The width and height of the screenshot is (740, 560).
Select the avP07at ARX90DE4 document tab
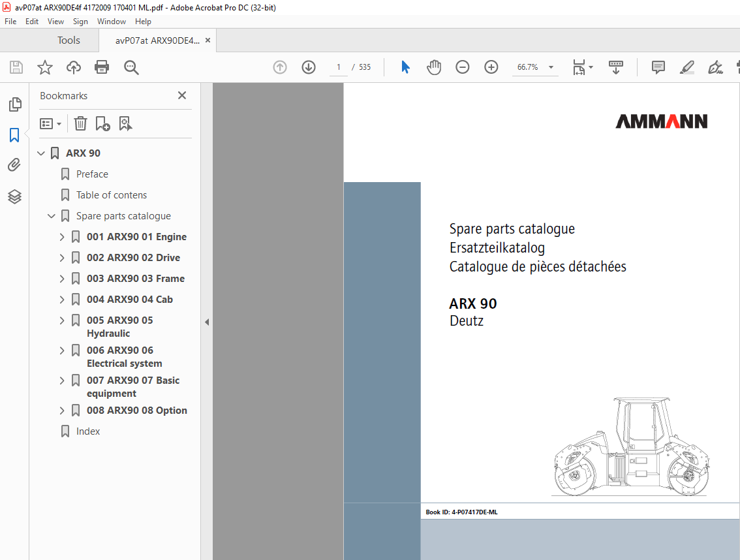(x=157, y=40)
